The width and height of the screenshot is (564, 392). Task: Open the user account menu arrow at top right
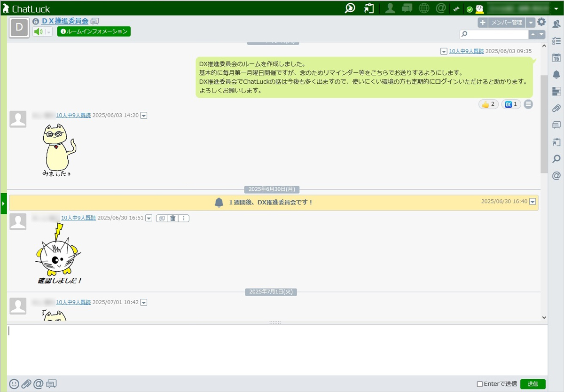point(556,8)
